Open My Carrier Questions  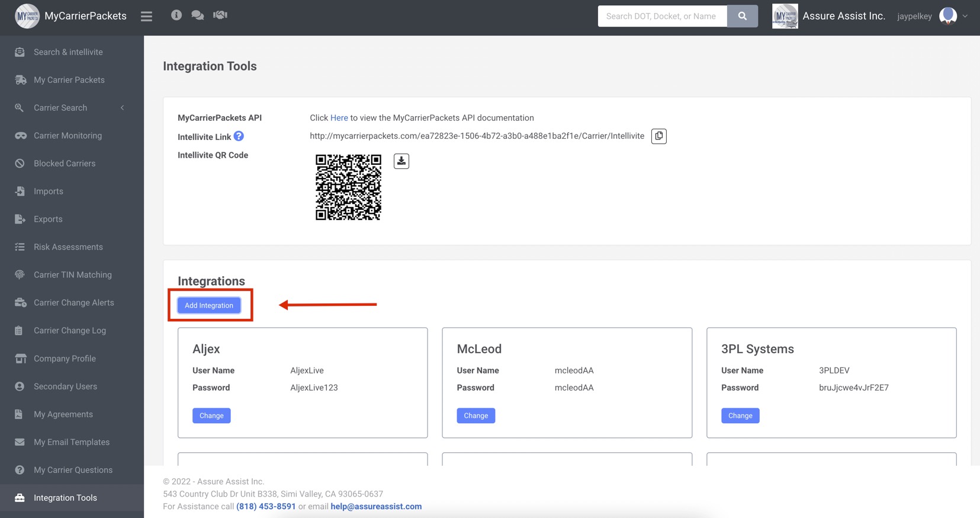(72, 470)
